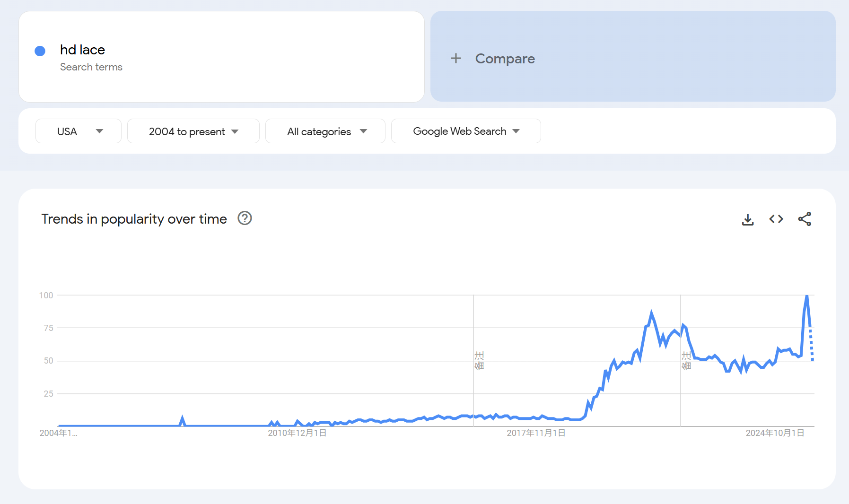Click the left note marker on chart

pyautogui.click(x=479, y=360)
